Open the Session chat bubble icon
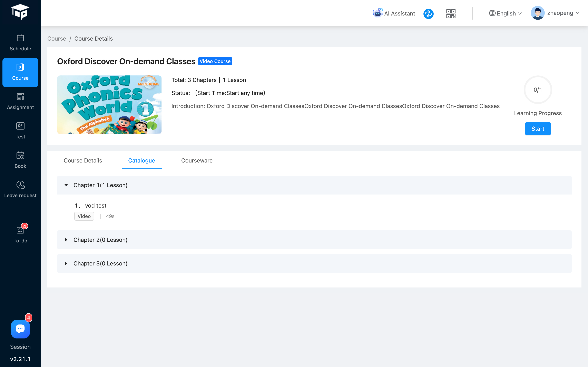 coord(20,329)
